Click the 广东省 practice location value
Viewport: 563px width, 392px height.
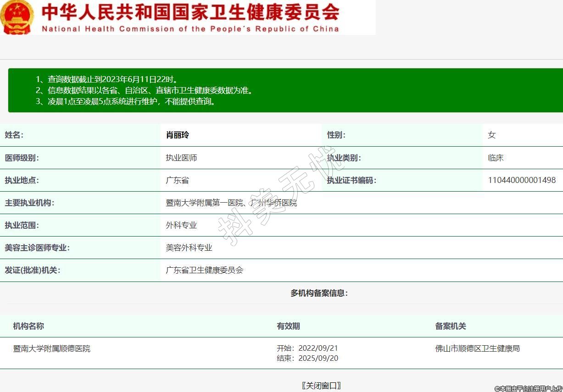pos(177,180)
